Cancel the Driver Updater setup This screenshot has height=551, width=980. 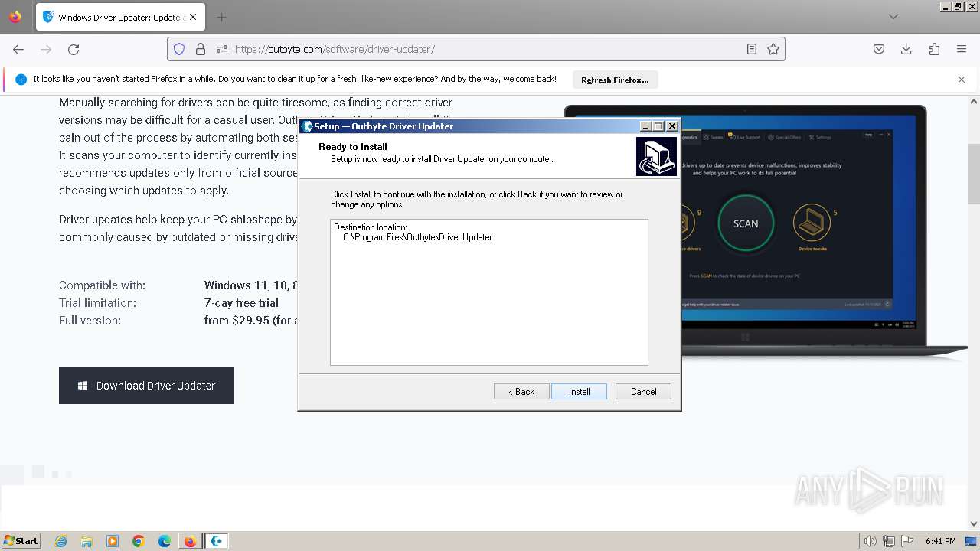point(643,391)
